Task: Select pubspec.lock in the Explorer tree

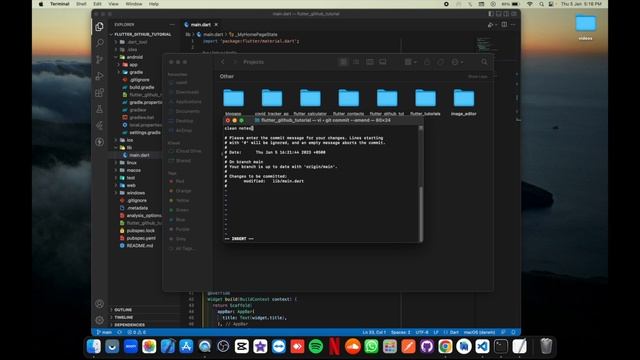Action: (x=140, y=231)
